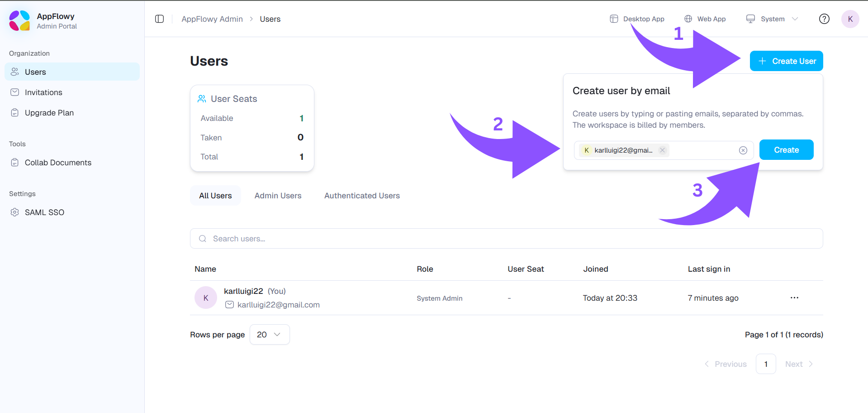868x413 pixels.
Task: Click the Desktop App link
Action: pos(637,19)
